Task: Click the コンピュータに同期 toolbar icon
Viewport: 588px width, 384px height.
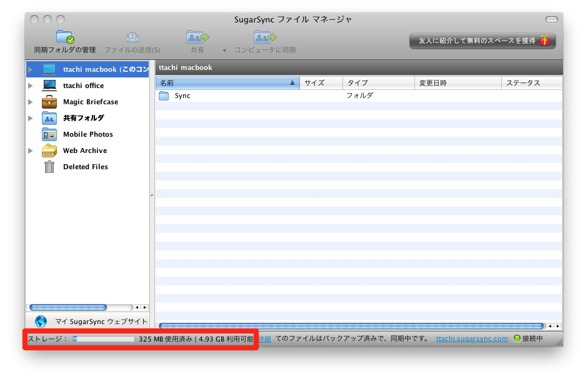Action: (265, 37)
